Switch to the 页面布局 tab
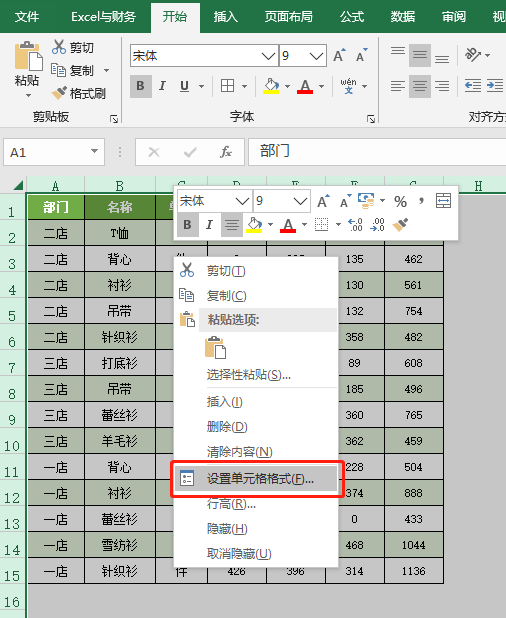The image size is (506, 618). [288, 17]
